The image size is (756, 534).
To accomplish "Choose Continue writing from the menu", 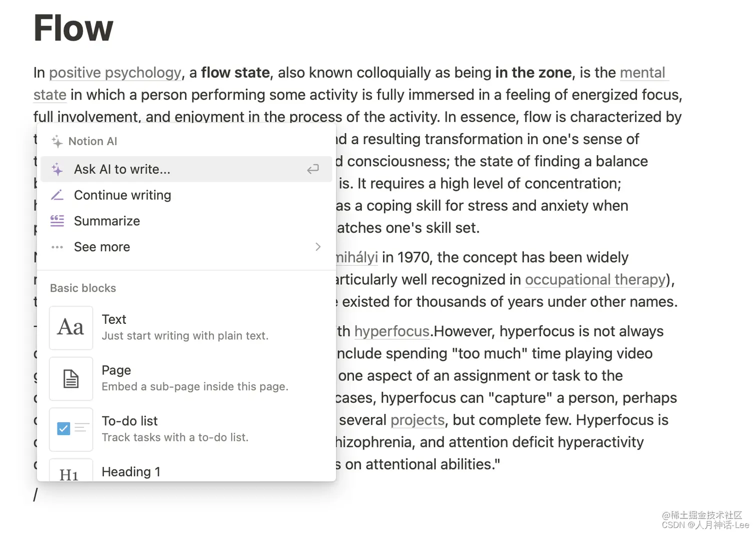I will (186, 195).
